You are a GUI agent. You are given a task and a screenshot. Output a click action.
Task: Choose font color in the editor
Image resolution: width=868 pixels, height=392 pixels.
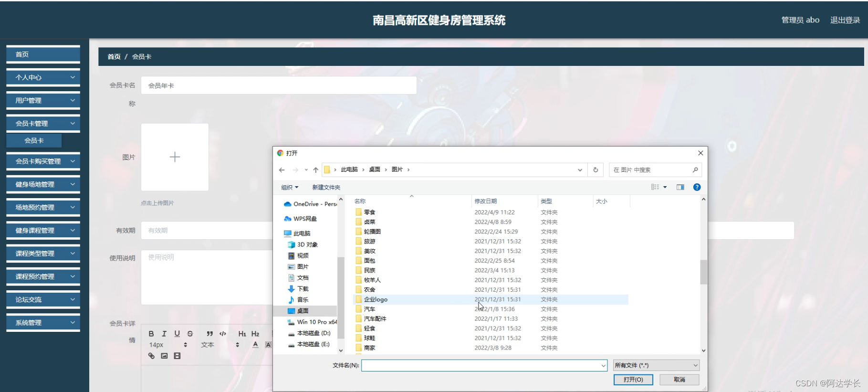coord(255,345)
